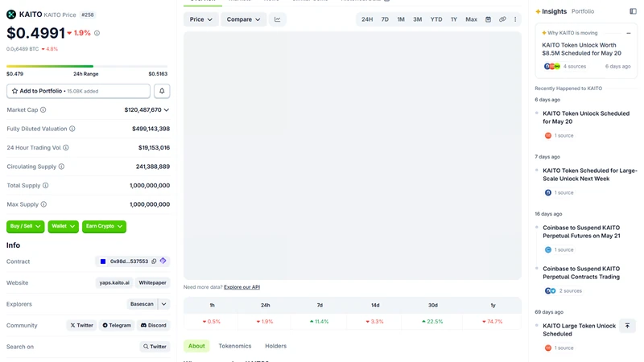Click the 24h Range price bar
This screenshot has height=362, width=644.
pyautogui.click(x=87, y=66)
